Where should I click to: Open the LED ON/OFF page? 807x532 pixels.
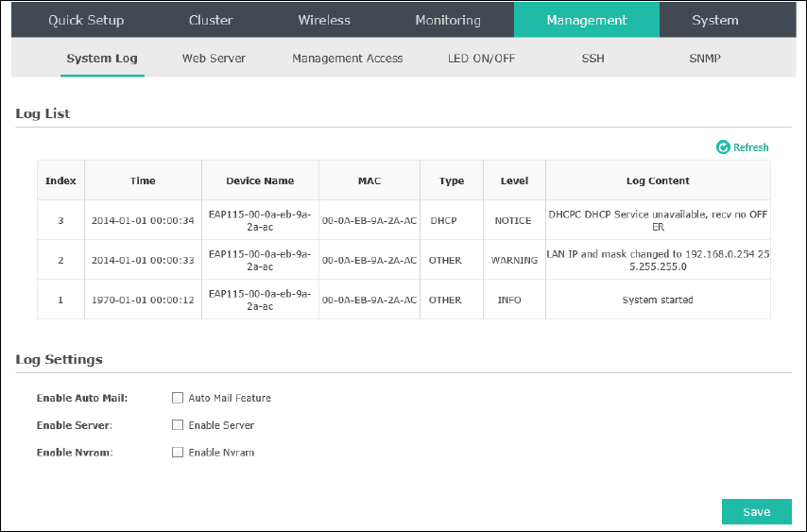pos(481,59)
